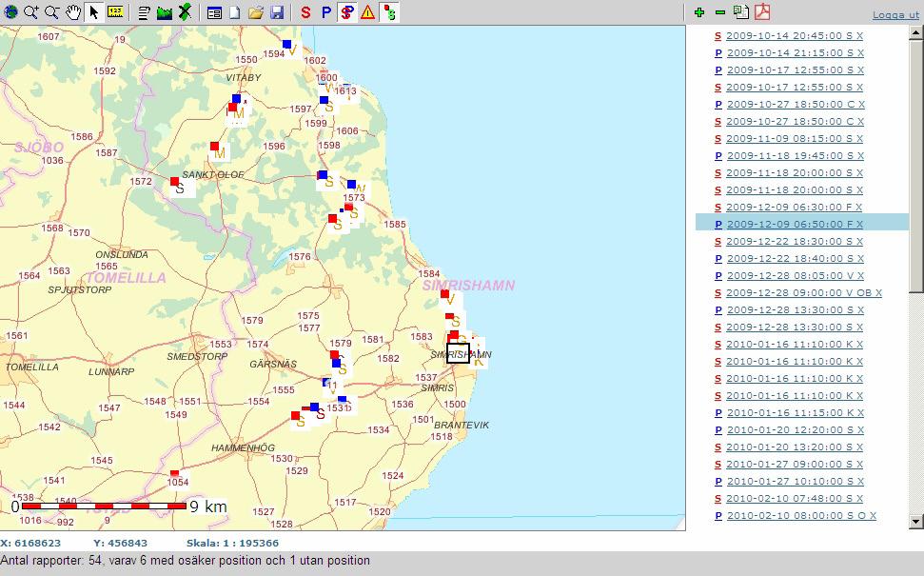Open report 2010-01-27 09:00:00 S X

tap(795, 464)
